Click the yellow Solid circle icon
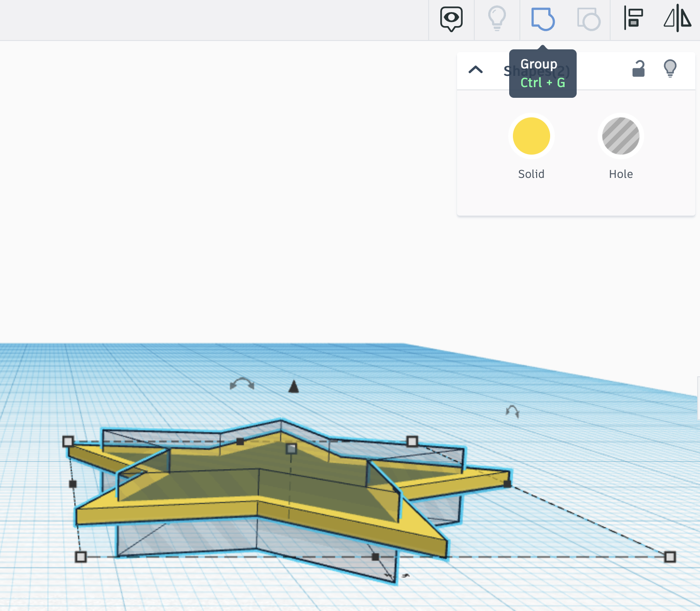The width and height of the screenshot is (700, 611). 531,136
